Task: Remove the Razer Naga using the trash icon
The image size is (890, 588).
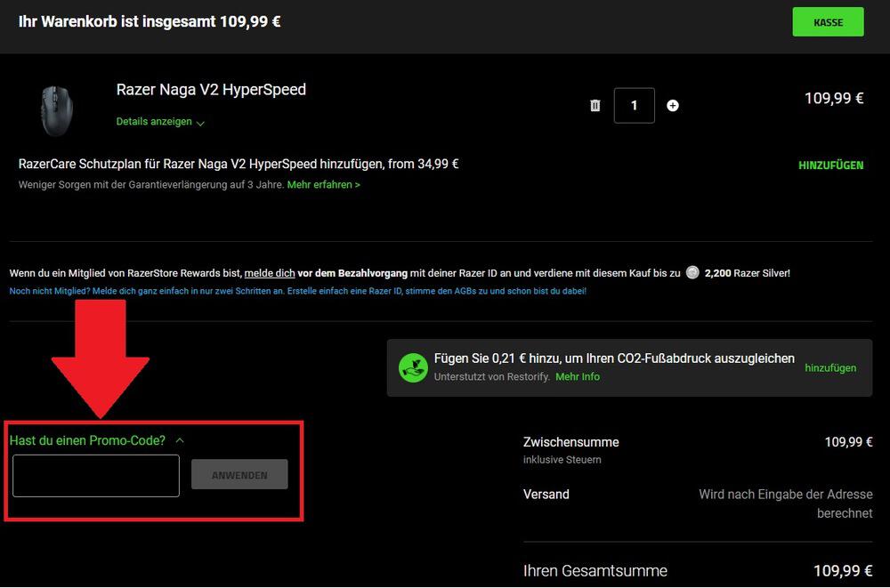Action: click(x=595, y=105)
